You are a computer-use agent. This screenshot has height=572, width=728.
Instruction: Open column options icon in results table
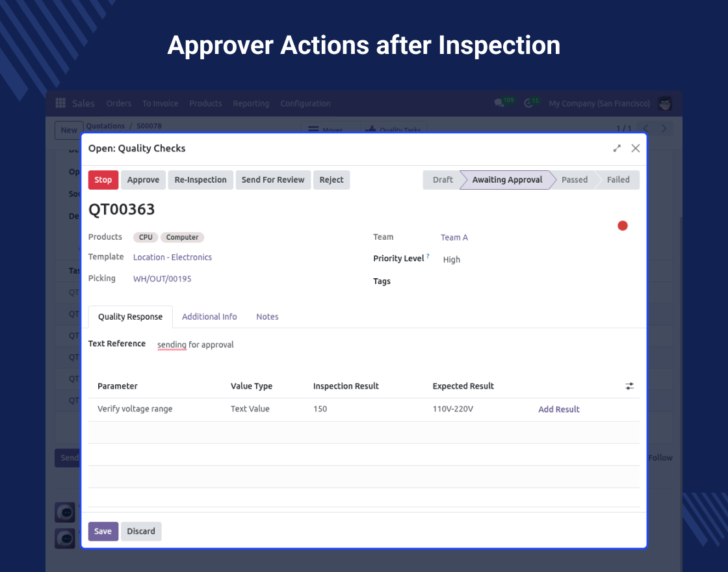pos(629,386)
